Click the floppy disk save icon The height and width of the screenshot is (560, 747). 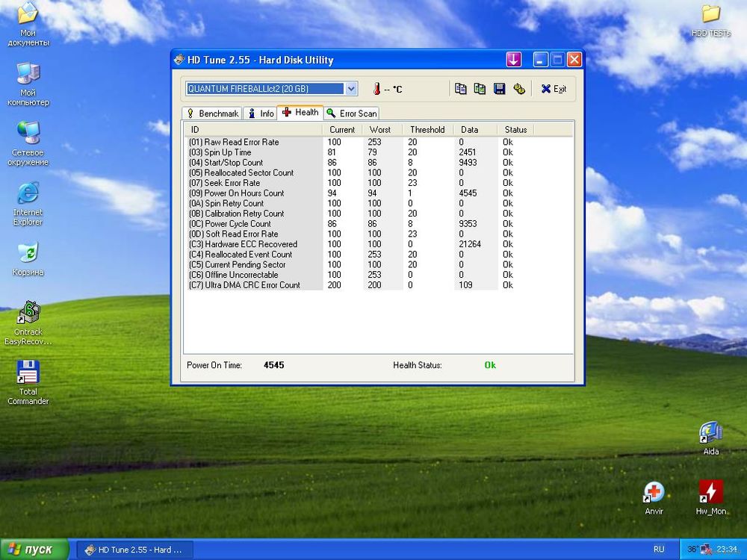499,89
